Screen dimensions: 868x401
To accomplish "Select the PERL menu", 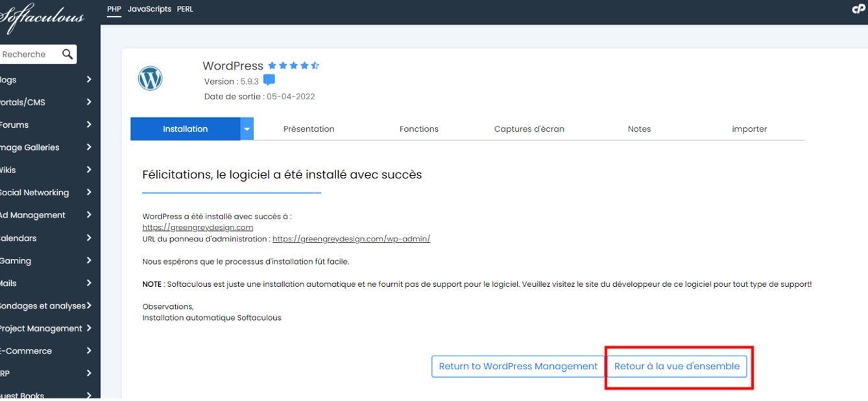I will [x=185, y=8].
